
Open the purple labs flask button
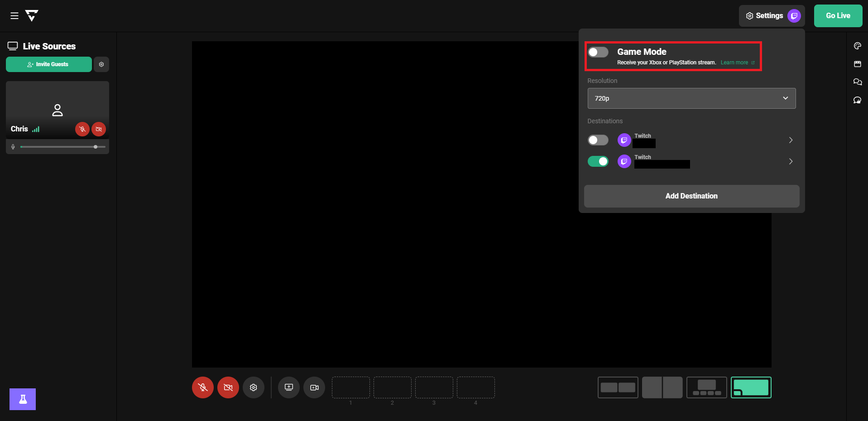click(x=23, y=399)
